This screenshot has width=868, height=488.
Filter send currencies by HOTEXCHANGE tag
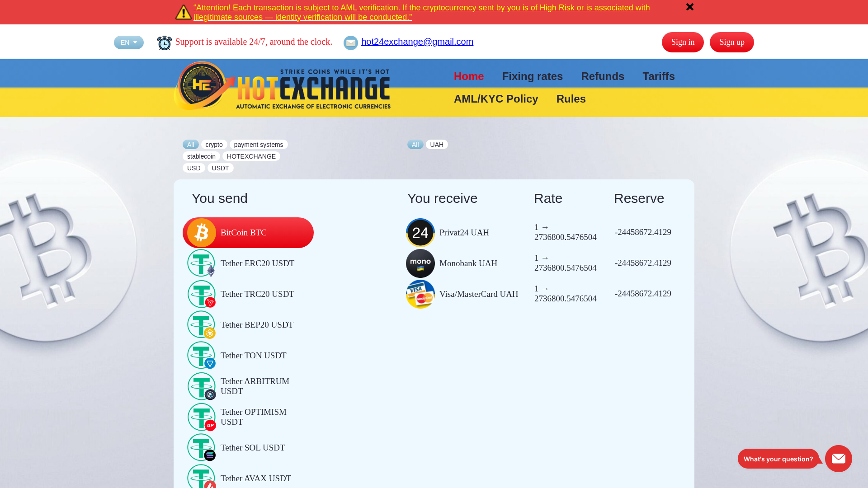(x=251, y=156)
